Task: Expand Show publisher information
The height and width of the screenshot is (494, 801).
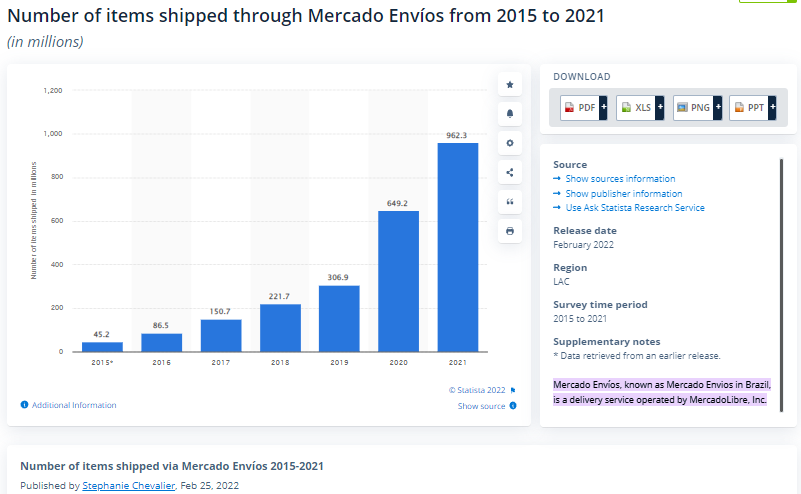Action: 623,194
